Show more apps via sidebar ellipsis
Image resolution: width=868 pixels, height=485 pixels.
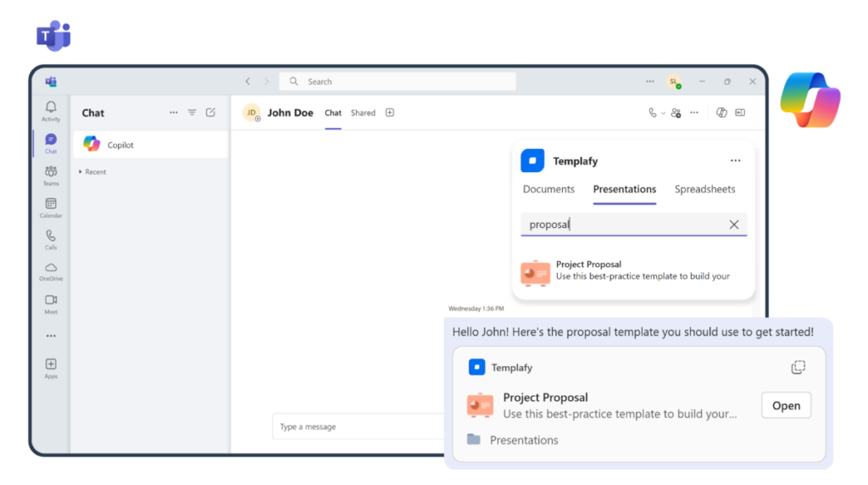(51, 336)
